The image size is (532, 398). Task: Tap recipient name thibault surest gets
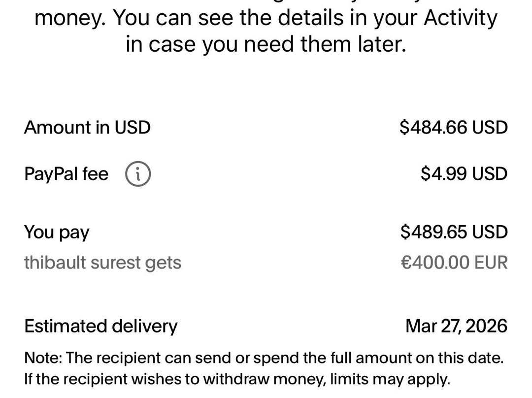pos(102,263)
